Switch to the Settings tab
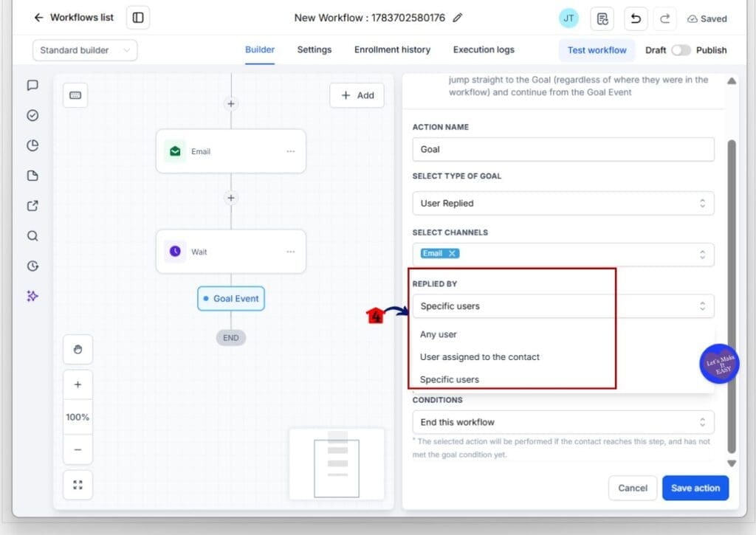This screenshot has height=535, width=756. click(315, 49)
